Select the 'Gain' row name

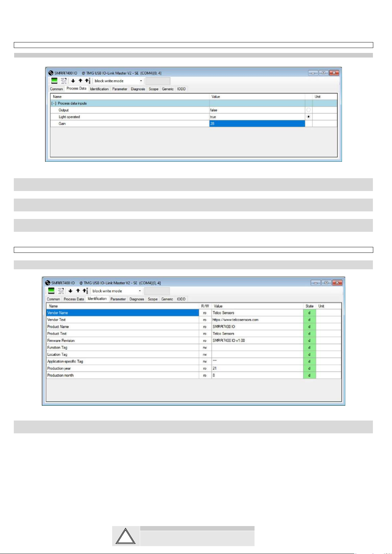[62, 124]
